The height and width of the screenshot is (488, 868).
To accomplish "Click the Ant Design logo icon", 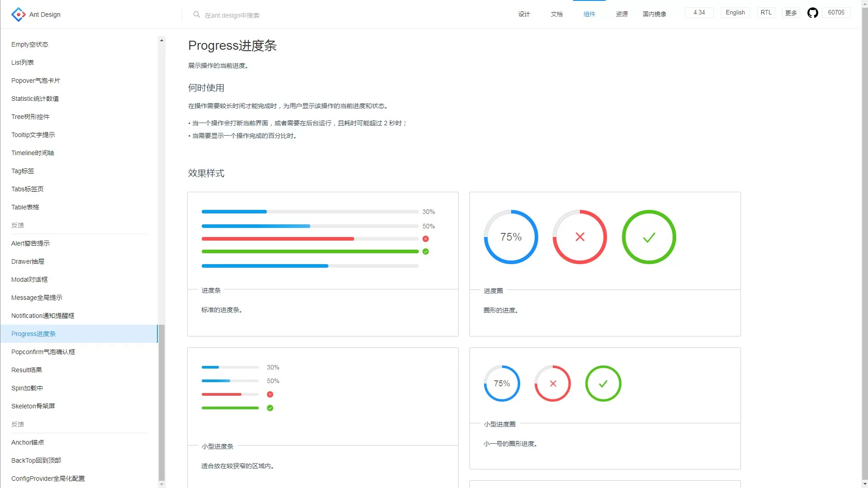I will [x=19, y=14].
